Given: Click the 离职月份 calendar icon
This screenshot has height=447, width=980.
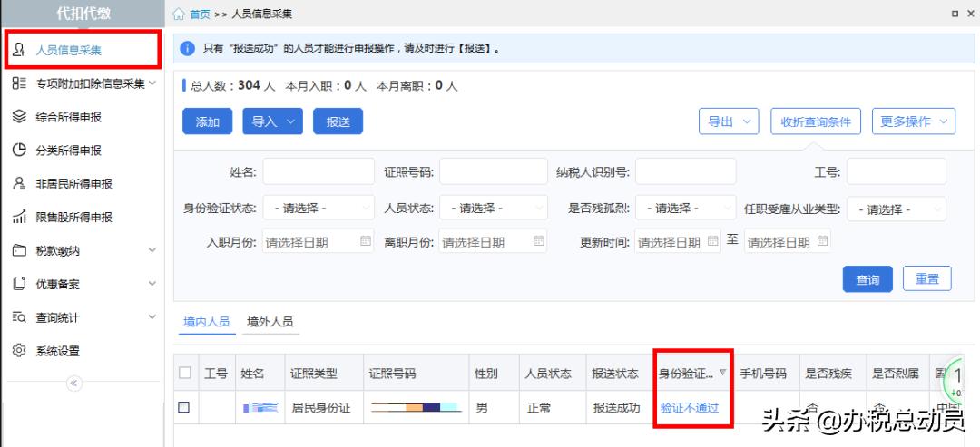Looking at the screenshot, I should coord(539,241).
